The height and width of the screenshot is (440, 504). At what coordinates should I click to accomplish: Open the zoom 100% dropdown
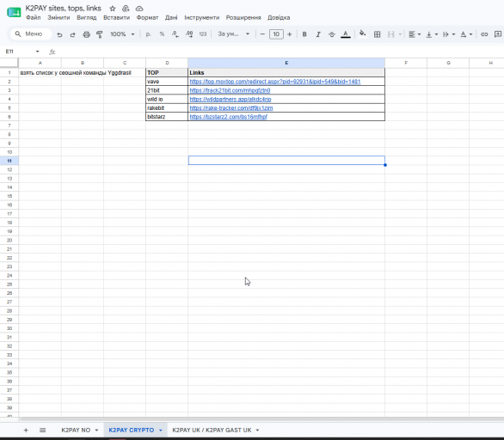122,34
